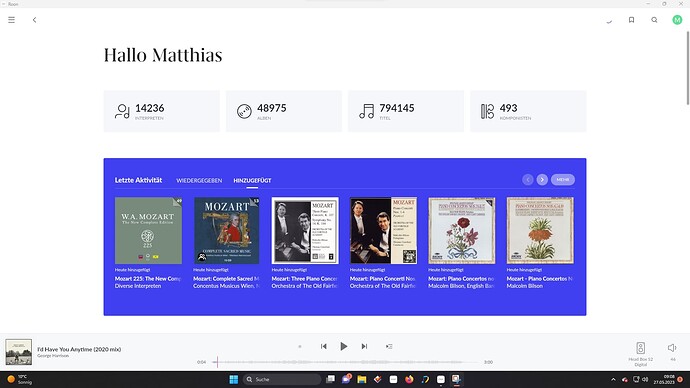Click the Mehr button

(563, 179)
